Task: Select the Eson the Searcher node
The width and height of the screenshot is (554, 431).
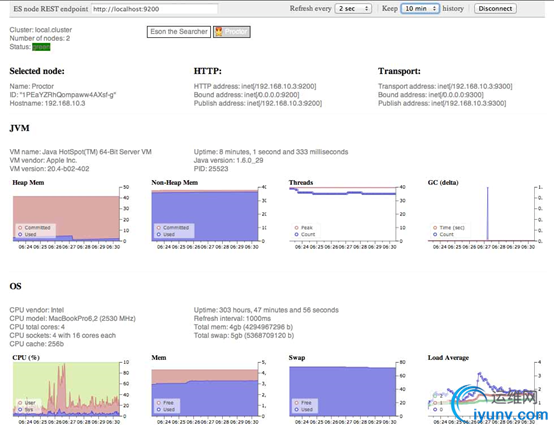Action: click(179, 32)
